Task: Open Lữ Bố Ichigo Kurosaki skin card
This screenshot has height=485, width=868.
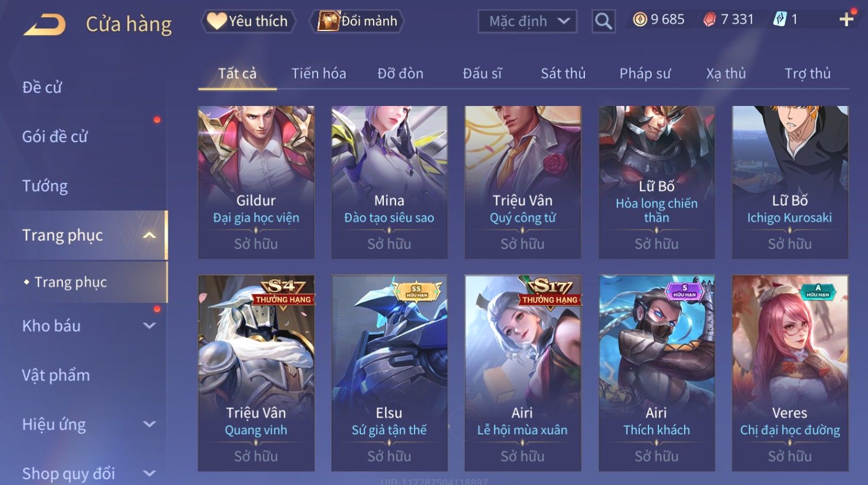Action: coord(790,183)
